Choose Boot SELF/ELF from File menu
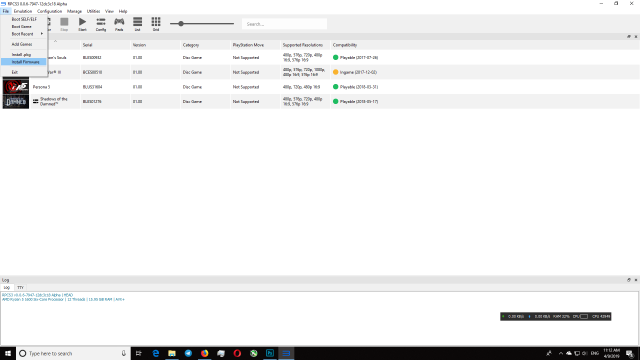Image resolution: width=640 pixels, height=360 pixels. point(24,19)
